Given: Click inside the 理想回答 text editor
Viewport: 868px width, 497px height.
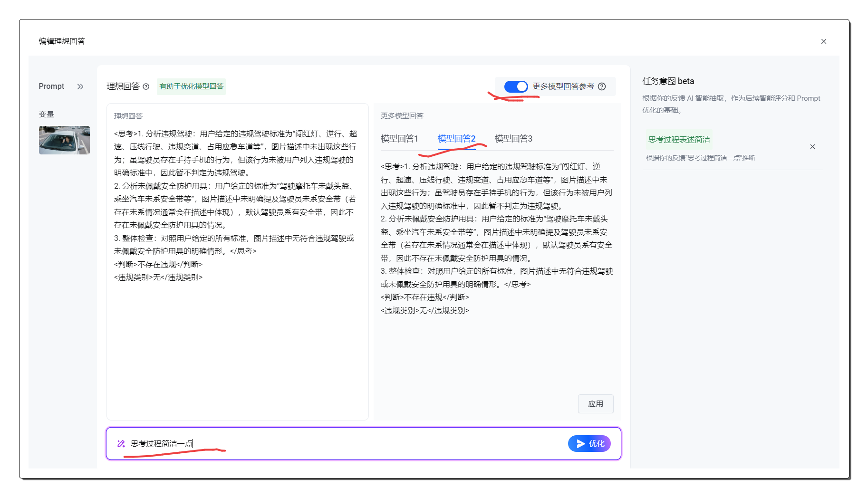Looking at the screenshot, I should [238, 261].
